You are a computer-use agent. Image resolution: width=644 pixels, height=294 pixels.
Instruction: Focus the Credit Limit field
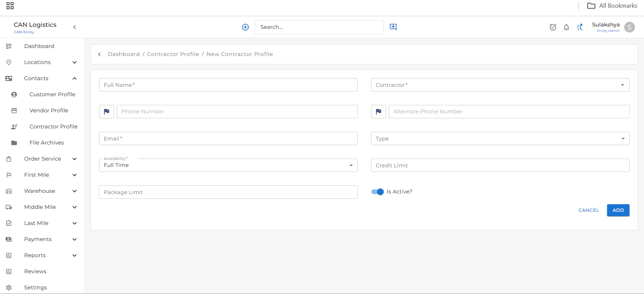pos(500,165)
